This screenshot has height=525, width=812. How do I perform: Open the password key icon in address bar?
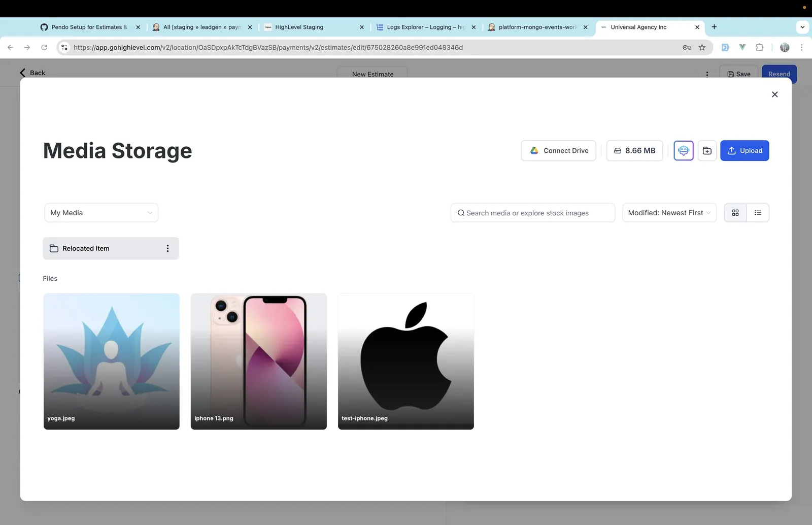point(687,47)
